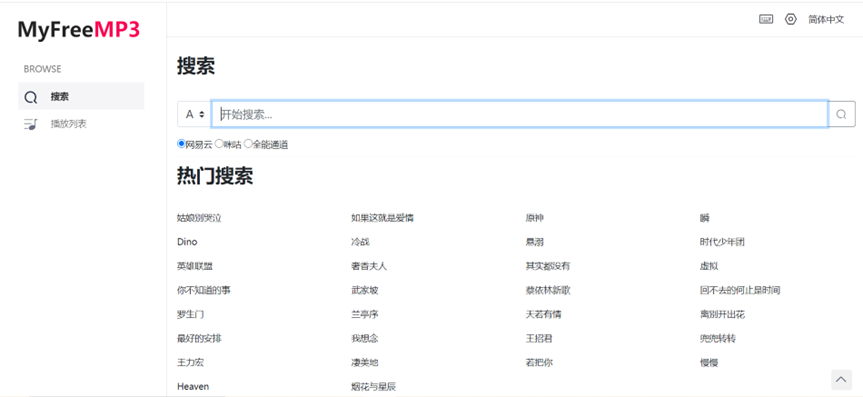Viewport: 863px width, 397px height.
Task: Click the MyFreeMP3 logo
Action: coord(79,30)
